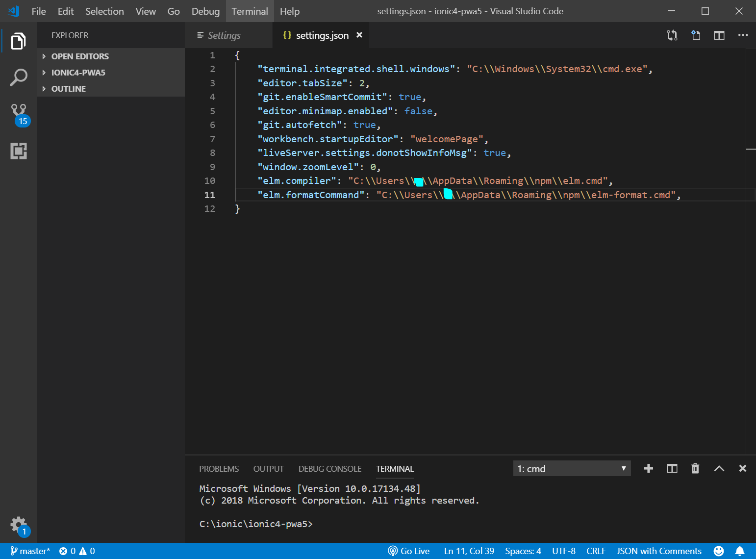Kill terminal with the trash icon

click(x=695, y=469)
